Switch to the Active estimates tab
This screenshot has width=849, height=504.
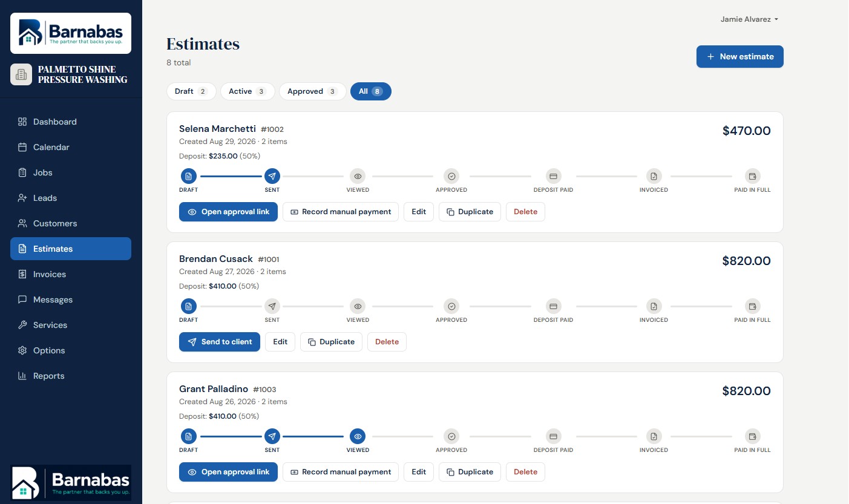click(x=247, y=91)
